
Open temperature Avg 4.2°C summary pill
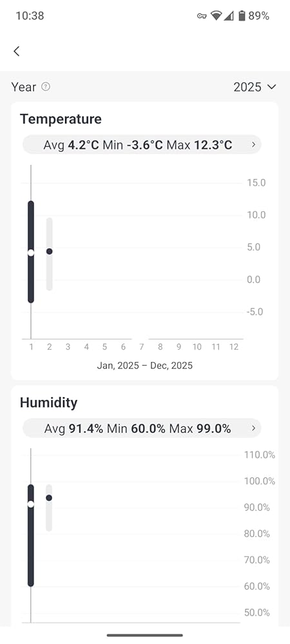(142, 144)
